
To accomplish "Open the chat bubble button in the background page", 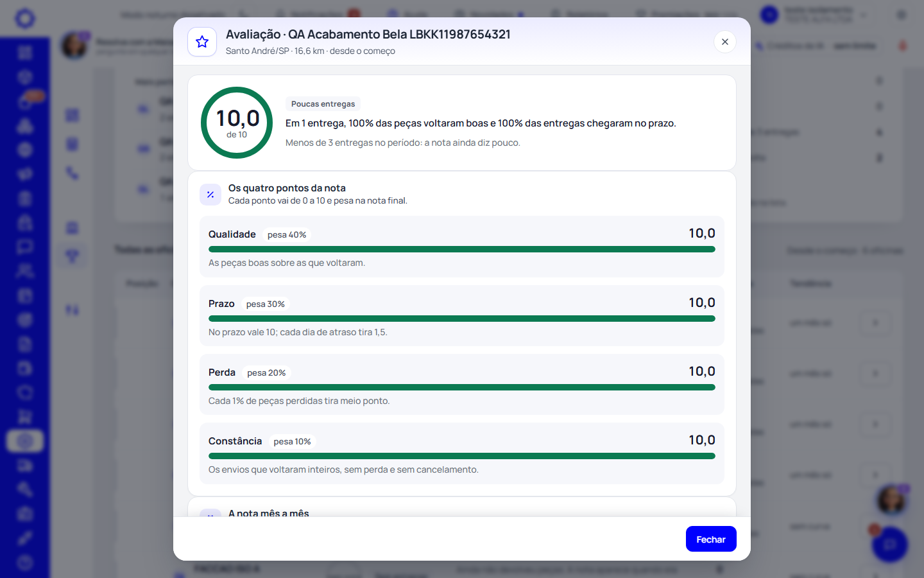I will coord(890,545).
